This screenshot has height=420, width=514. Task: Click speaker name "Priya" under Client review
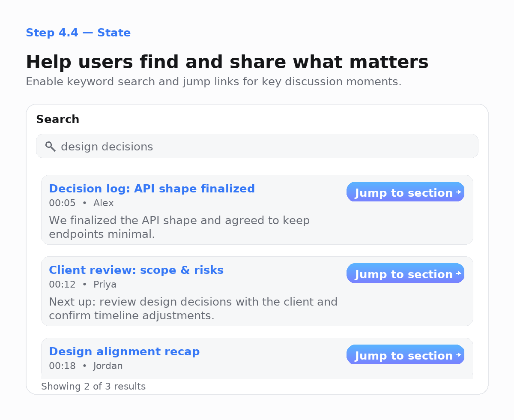105,284
